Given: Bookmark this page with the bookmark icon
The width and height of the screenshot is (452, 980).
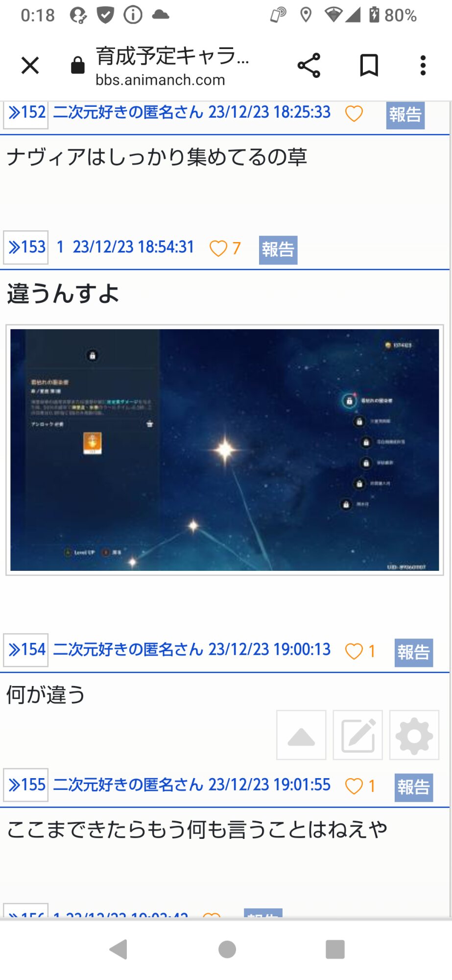Looking at the screenshot, I should pos(369,65).
